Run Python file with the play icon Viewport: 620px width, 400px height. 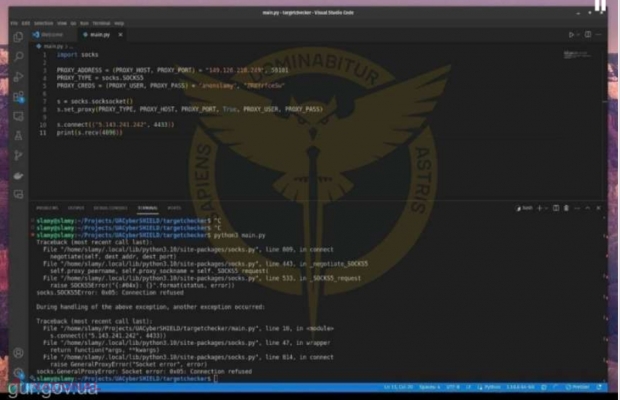[x=571, y=35]
